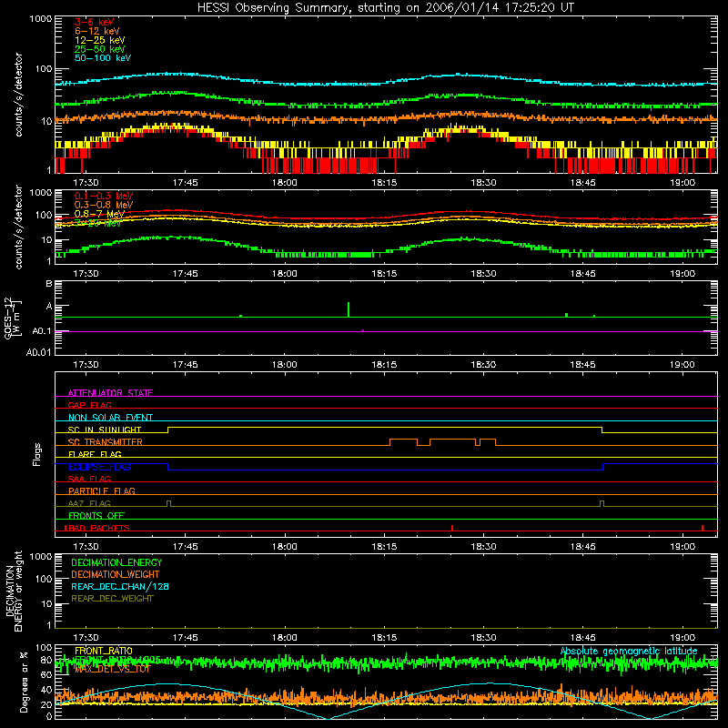Select the DECIMATION_ENERGY legend label
Screen dimensions: 728x728
click(x=116, y=562)
